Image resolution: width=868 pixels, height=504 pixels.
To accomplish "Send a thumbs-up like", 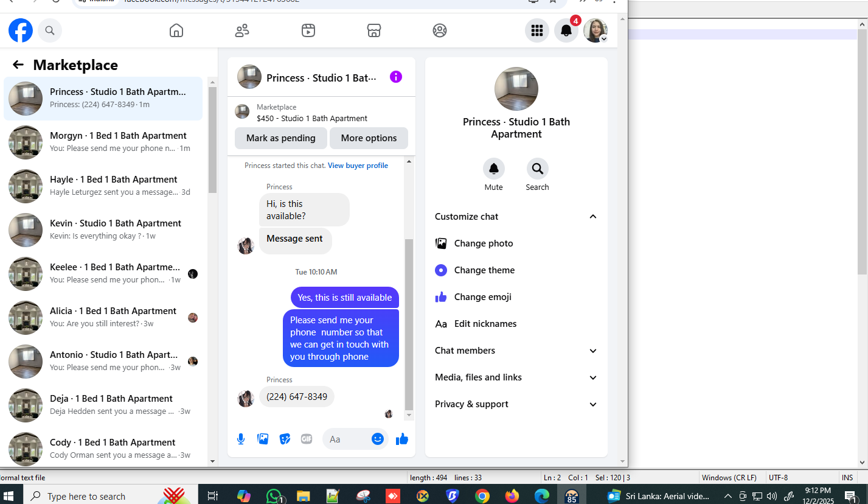I will tap(402, 439).
